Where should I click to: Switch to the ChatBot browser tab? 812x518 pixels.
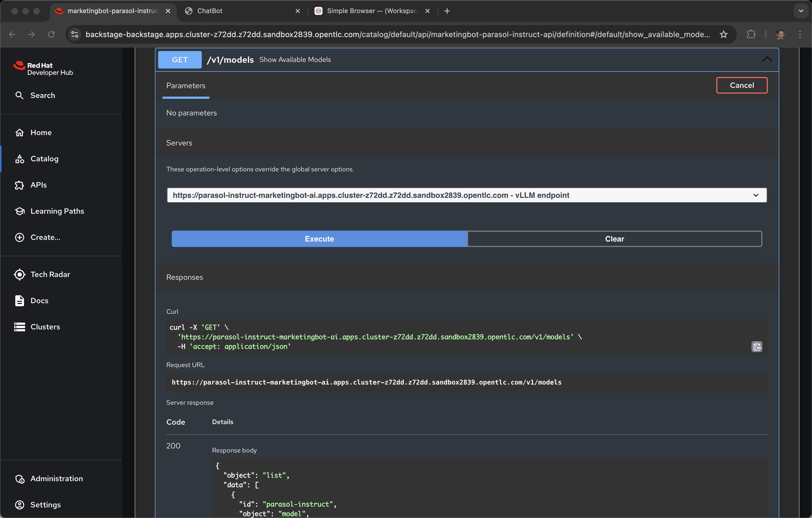[x=209, y=11]
